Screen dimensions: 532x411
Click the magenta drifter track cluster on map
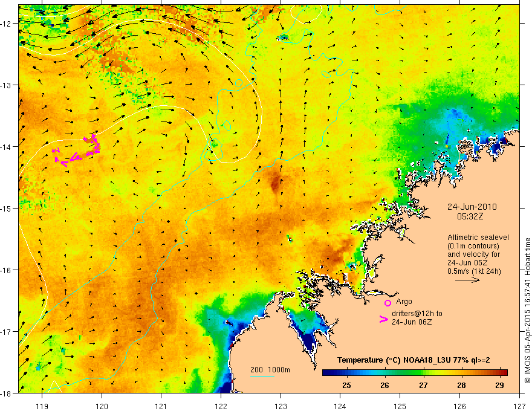tap(76, 151)
